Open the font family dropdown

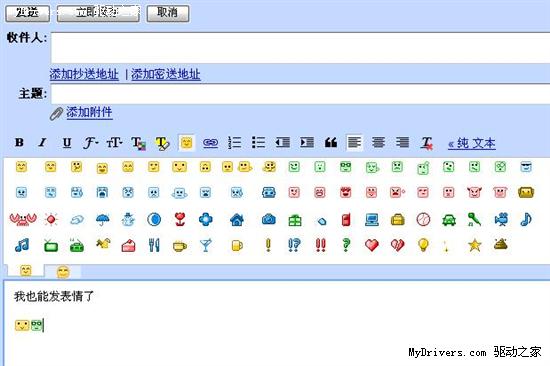tap(91, 143)
